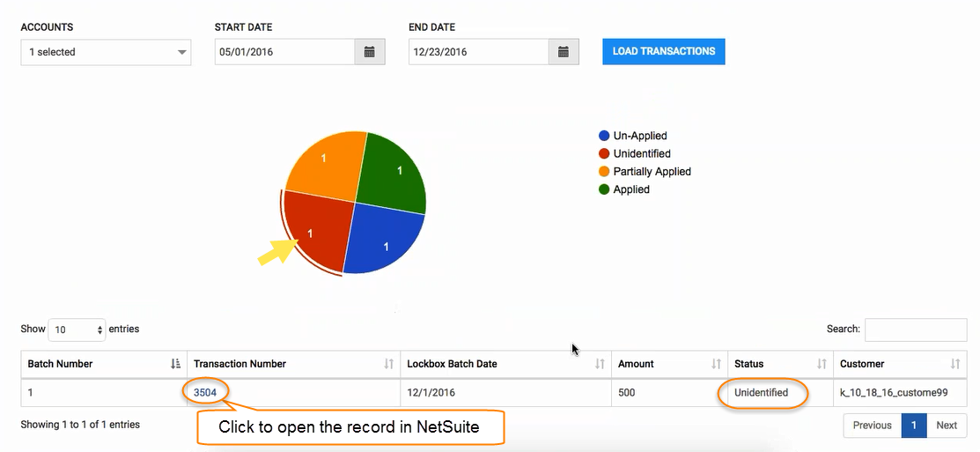Click the amount cell 500

pos(670,393)
